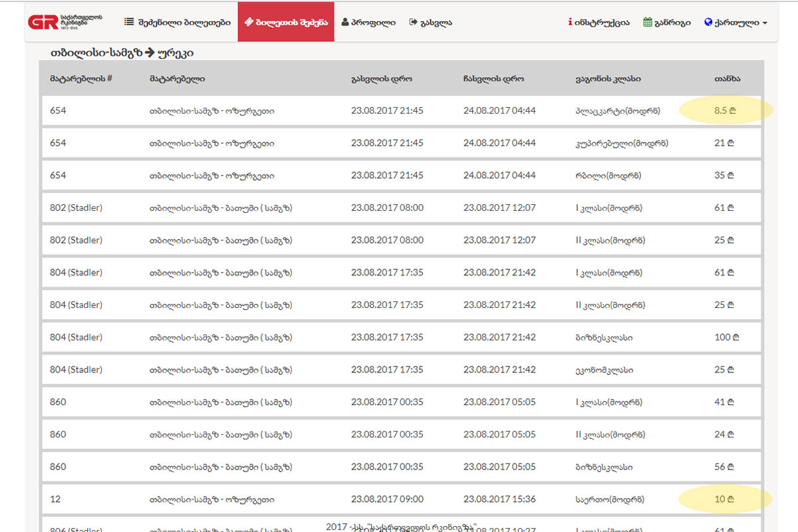Click the მატარებელი column header
The height and width of the screenshot is (532, 798).
click(x=177, y=78)
